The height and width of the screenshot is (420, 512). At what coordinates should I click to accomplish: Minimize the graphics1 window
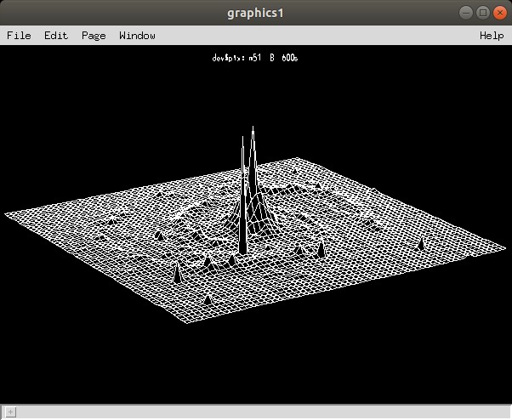tap(467, 12)
